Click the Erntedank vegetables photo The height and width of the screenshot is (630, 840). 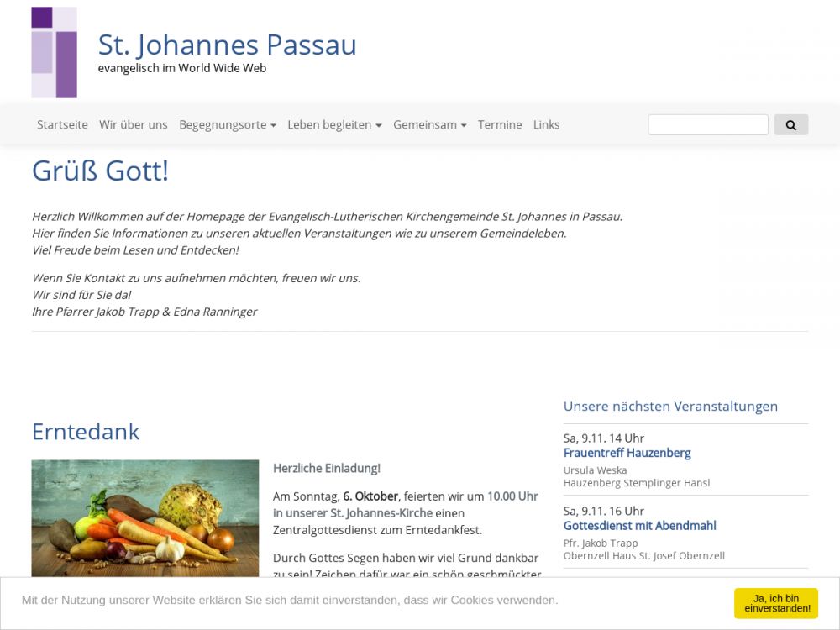(145, 517)
